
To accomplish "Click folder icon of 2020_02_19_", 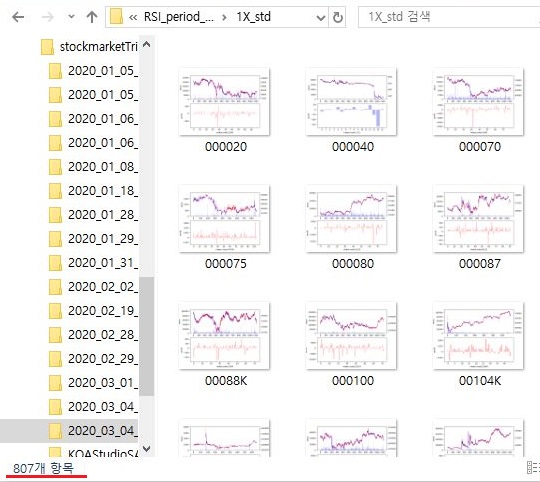I will (55, 311).
